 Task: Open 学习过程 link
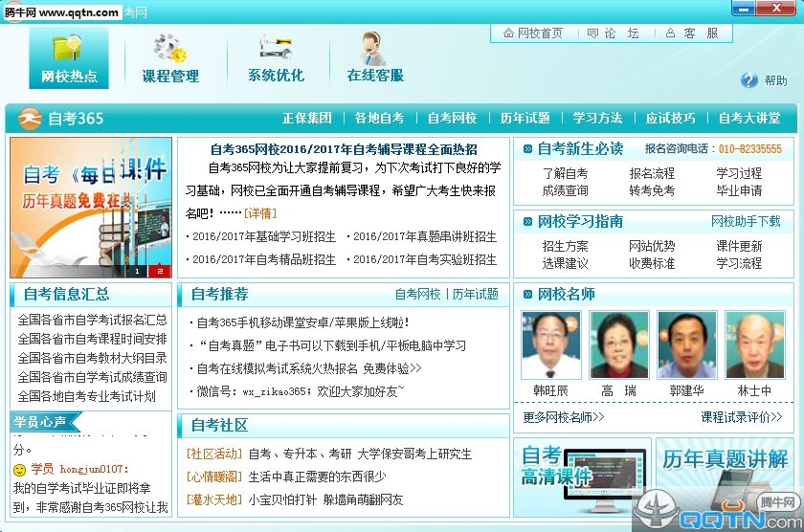pyautogui.click(x=739, y=173)
